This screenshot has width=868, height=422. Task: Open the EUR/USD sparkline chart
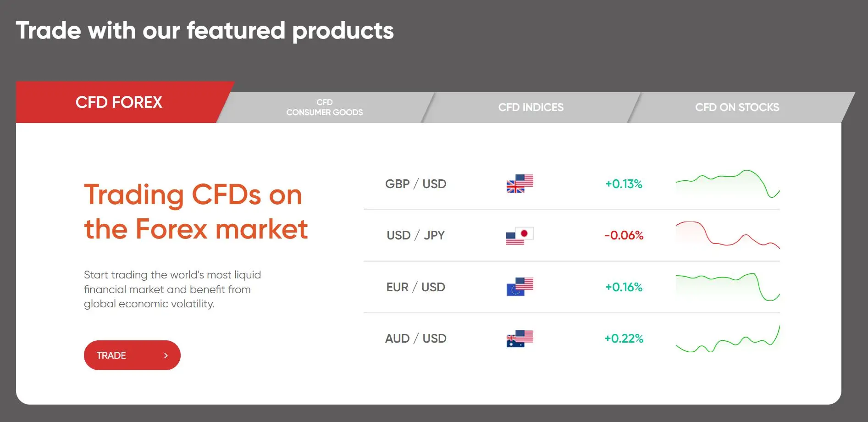(x=728, y=287)
